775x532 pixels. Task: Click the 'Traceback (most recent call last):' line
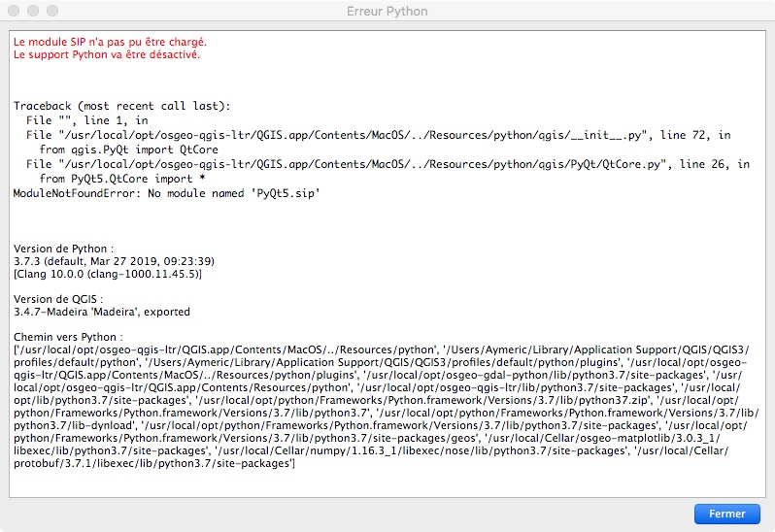(x=121, y=106)
